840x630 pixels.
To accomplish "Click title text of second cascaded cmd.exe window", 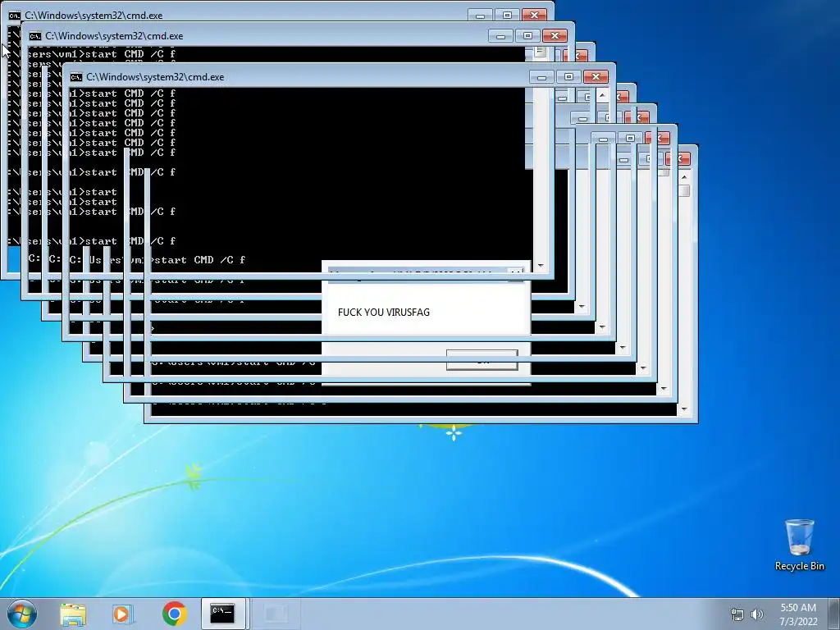I will point(114,36).
